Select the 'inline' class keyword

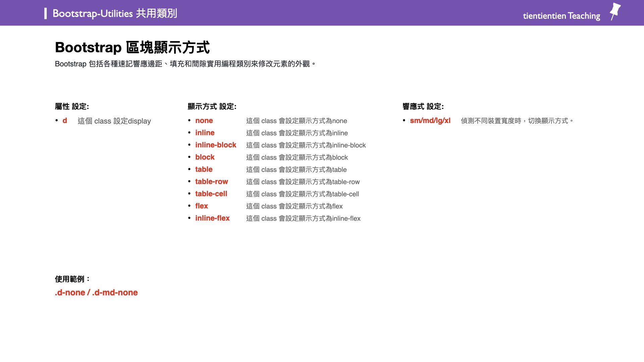[x=205, y=133]
